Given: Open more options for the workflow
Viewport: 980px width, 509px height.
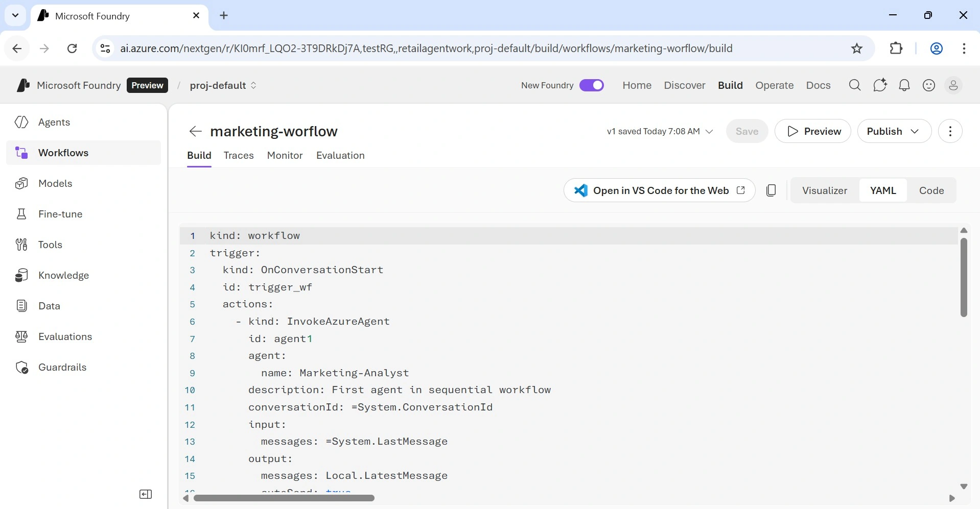Looking at the screenshot, I should coord(950,131).
